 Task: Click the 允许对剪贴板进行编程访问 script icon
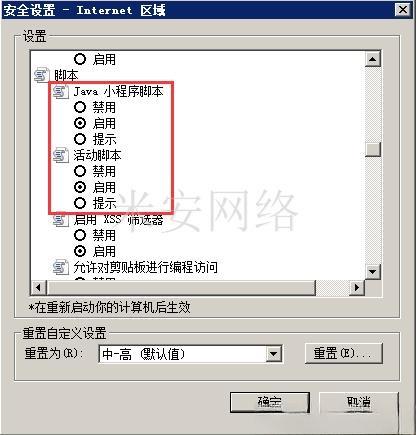tap(61, 267)
